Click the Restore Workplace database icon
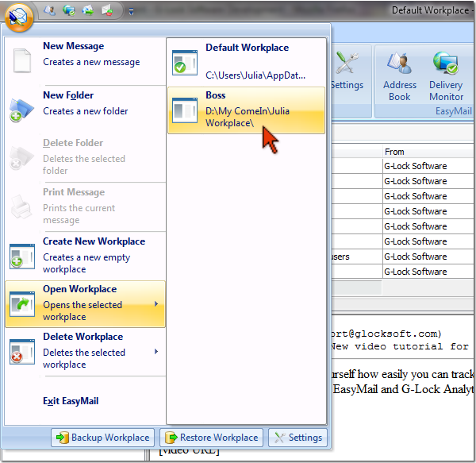Screen dimensions: 476x463 [171, 438]
